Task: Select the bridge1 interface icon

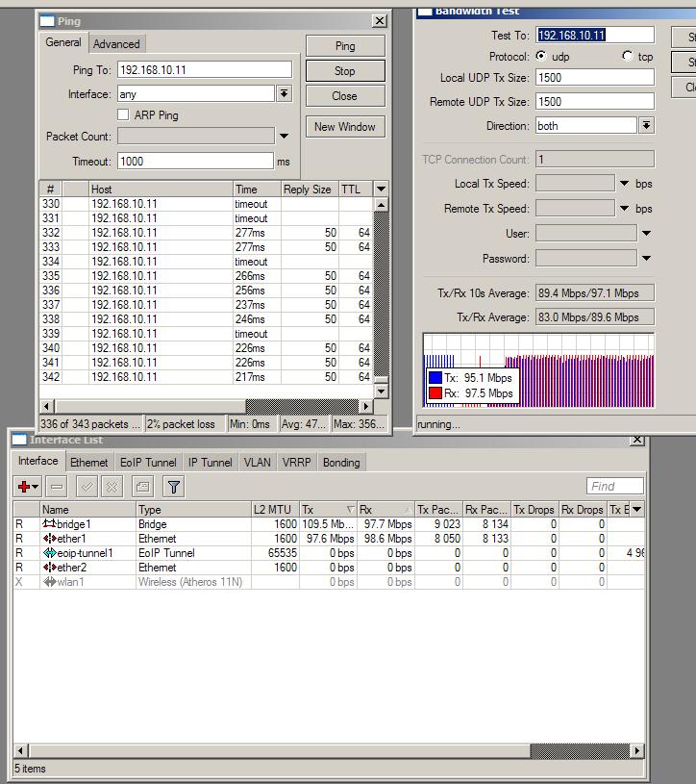Action: coord(49,524)
